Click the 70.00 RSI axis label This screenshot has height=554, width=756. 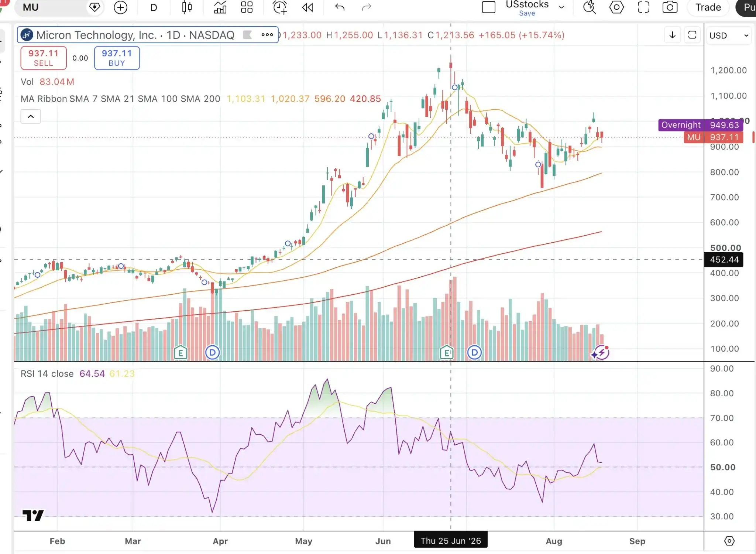pyautogui.click(x=722, y=418)
